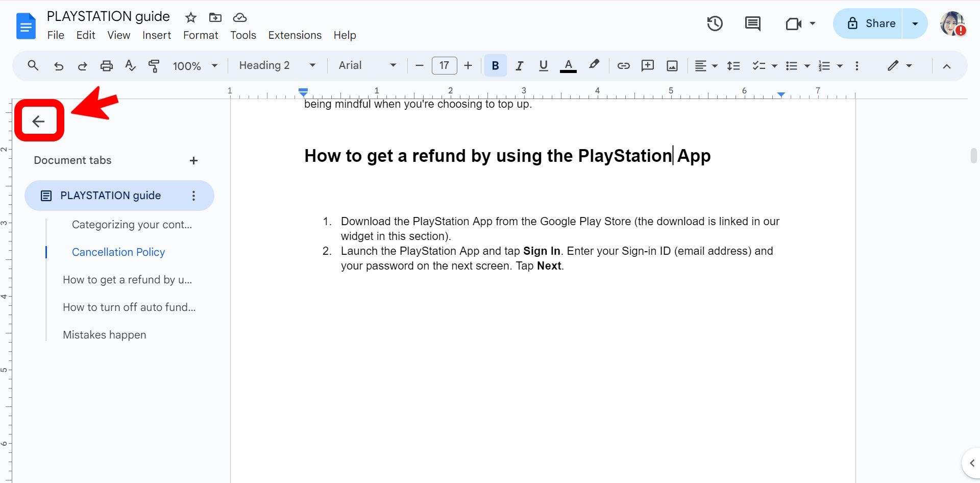Click the print icon

click(106, 66)
